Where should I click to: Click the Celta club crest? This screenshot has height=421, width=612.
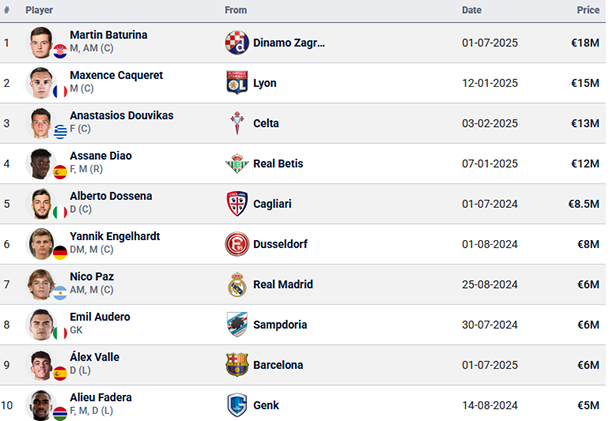(237, 123)
